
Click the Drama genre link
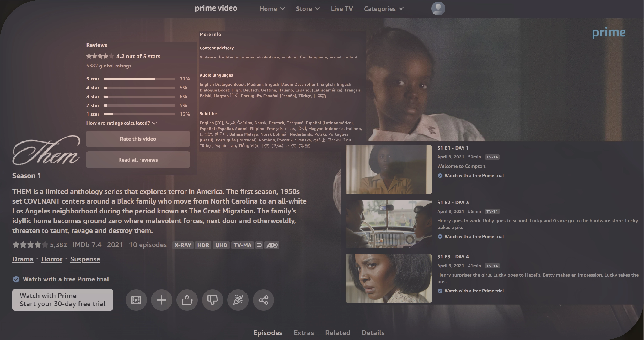23,259
